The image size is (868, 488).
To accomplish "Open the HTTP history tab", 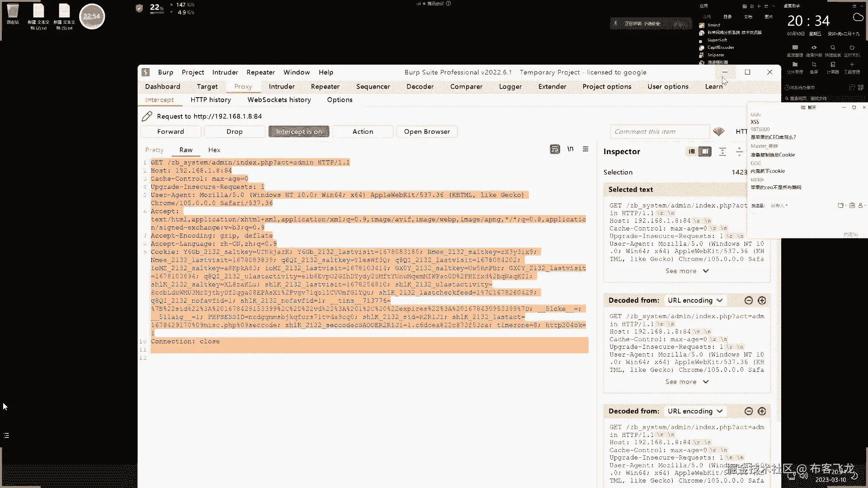I will pyautogui.click(x=211, y=100).
